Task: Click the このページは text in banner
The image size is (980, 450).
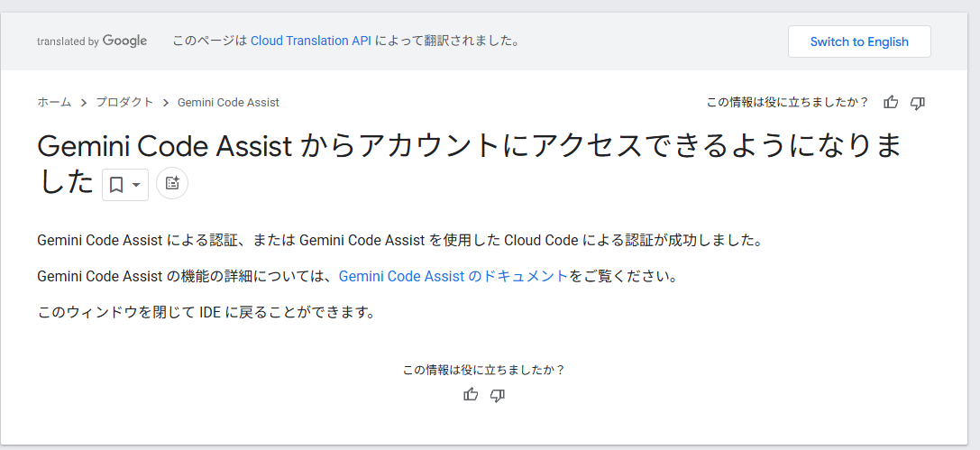Action: pyautogui.click(x=210, y=41)
